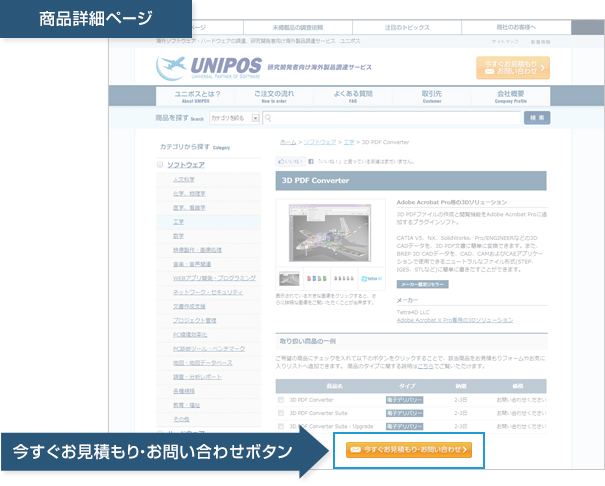Open ユニポスとは？ About UNIPOS menu

[196, 96]
